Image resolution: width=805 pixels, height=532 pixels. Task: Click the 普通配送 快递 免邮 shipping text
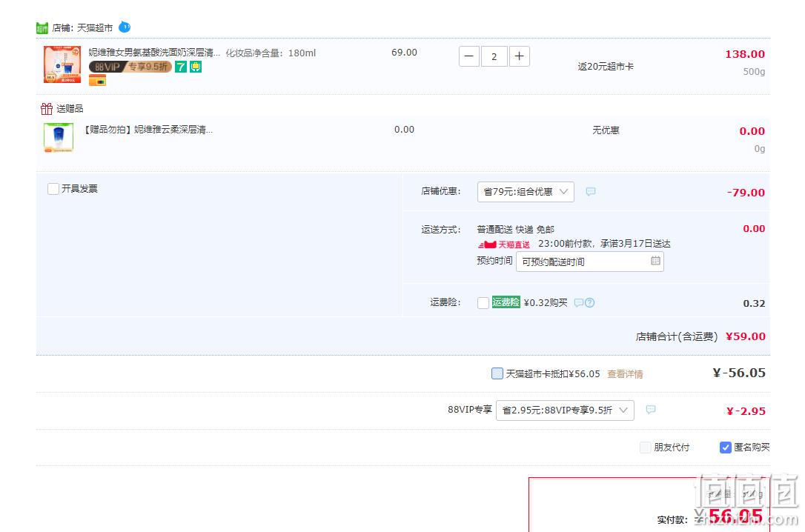click(x=515, y=229)
